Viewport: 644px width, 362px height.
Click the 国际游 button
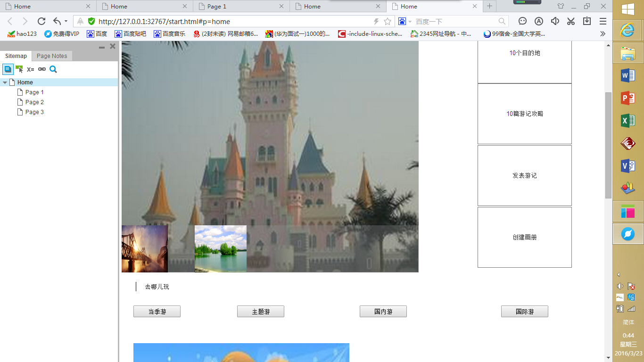tap(525, 312)
